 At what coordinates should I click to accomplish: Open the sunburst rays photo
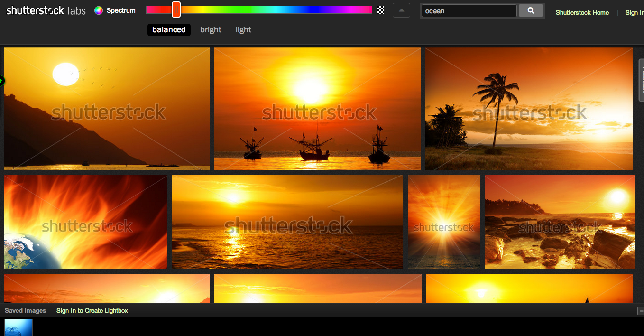444,222
